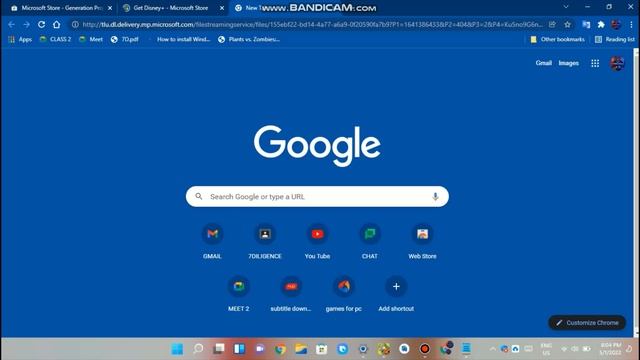Show hidden system tray icons

click(x=493, y=349)
